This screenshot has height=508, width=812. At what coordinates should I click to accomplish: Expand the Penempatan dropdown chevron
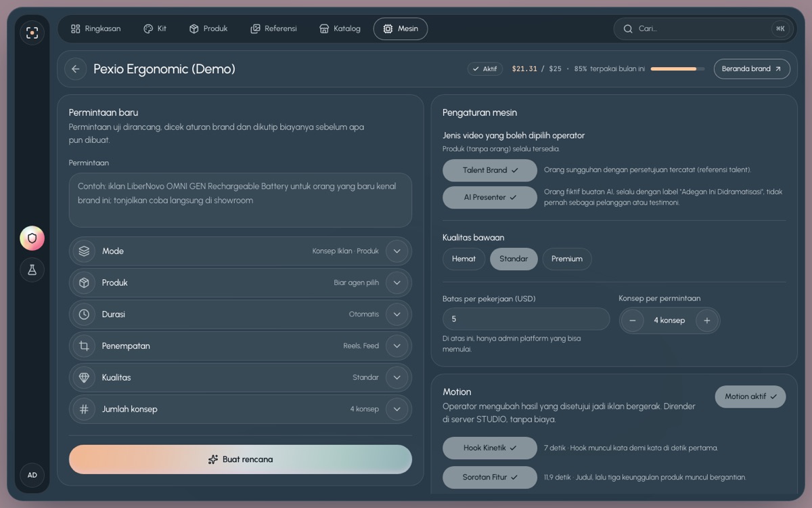click(x=397, y=346)
